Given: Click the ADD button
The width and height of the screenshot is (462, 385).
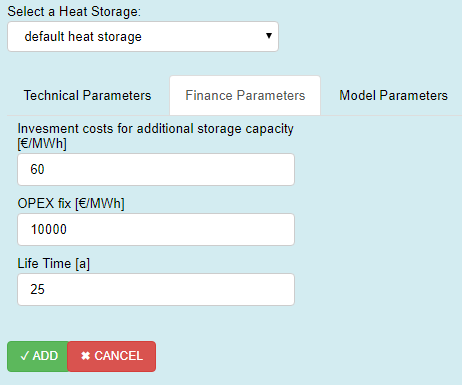Looking at the screenshot, I should click(38, 356).
